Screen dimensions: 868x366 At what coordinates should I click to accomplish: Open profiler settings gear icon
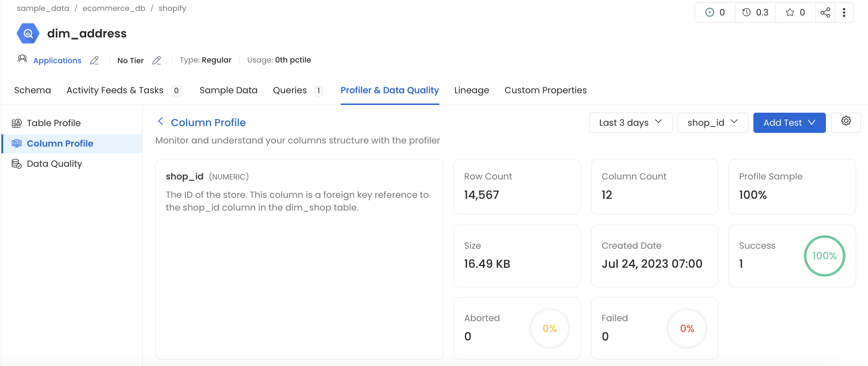click(846, 121)
